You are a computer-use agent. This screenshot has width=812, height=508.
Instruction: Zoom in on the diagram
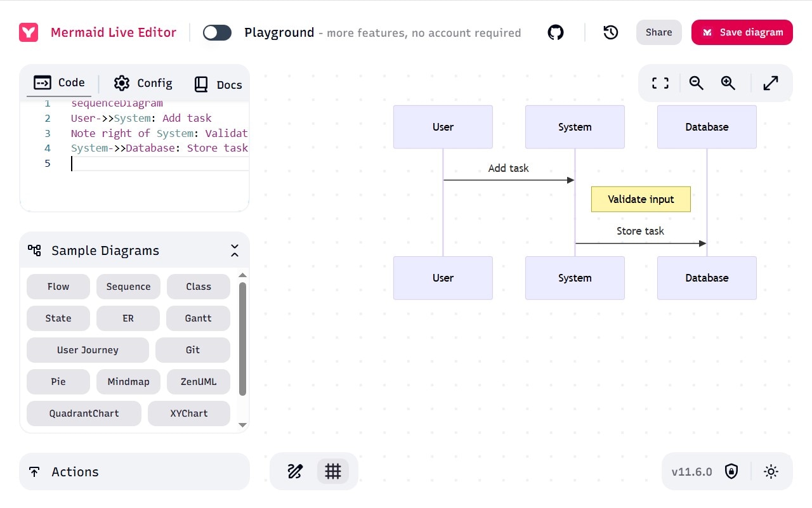[x=728, y=83]
